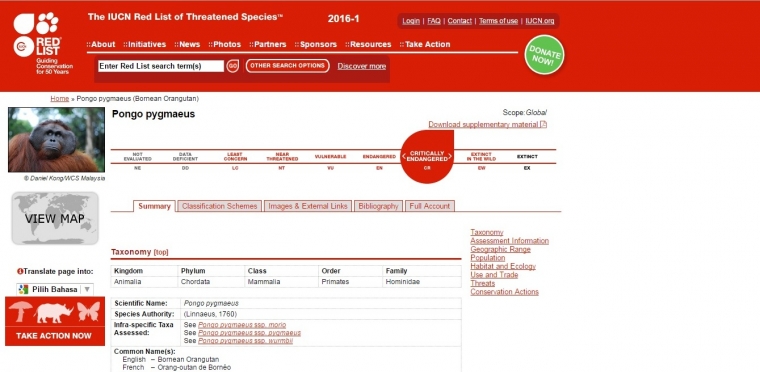
Task: Click the right arrow beside Critically Endangered
Action: [x=450, y=156]
